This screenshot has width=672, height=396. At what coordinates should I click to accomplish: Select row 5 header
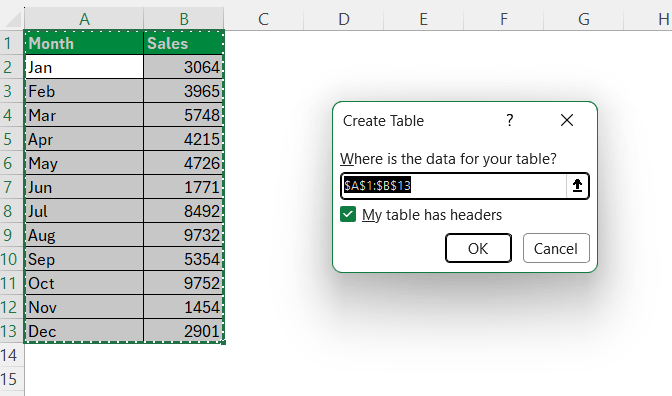pos(12,139)
